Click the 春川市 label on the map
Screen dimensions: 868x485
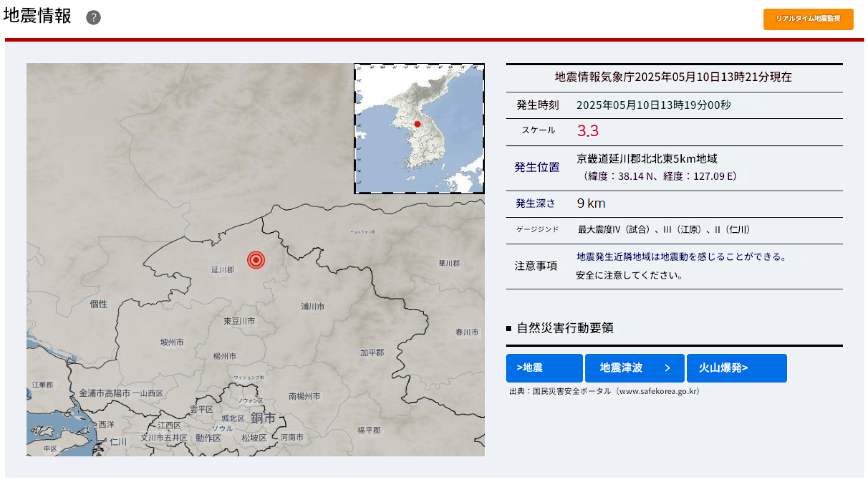(x=467, y=332)
